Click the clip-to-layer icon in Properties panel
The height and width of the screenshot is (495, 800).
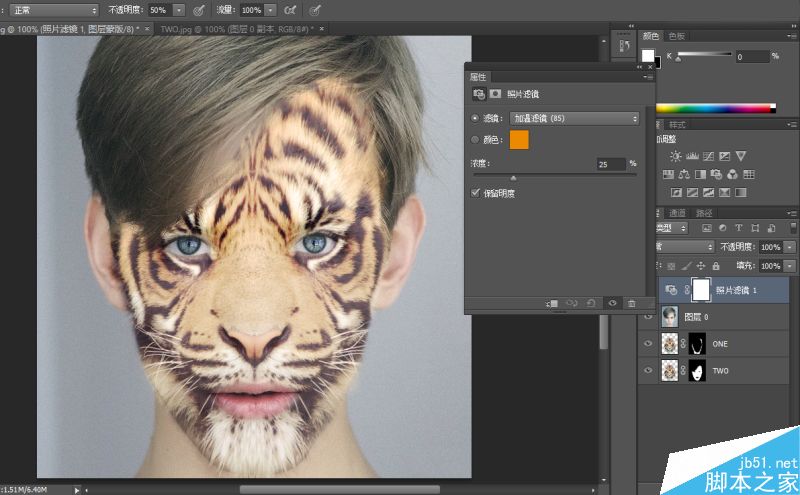(552, 304)
